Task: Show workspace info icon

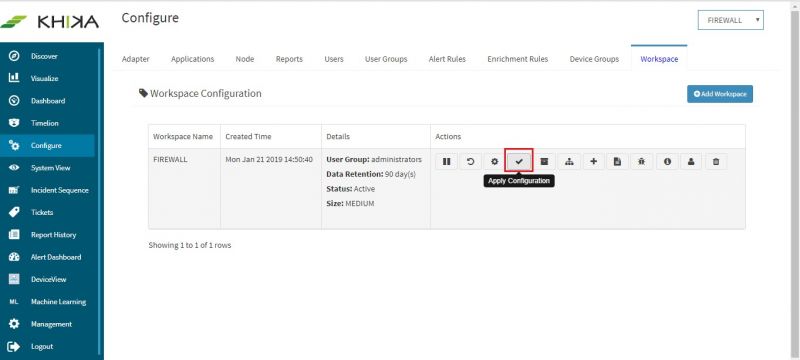Action: [667, 162]
